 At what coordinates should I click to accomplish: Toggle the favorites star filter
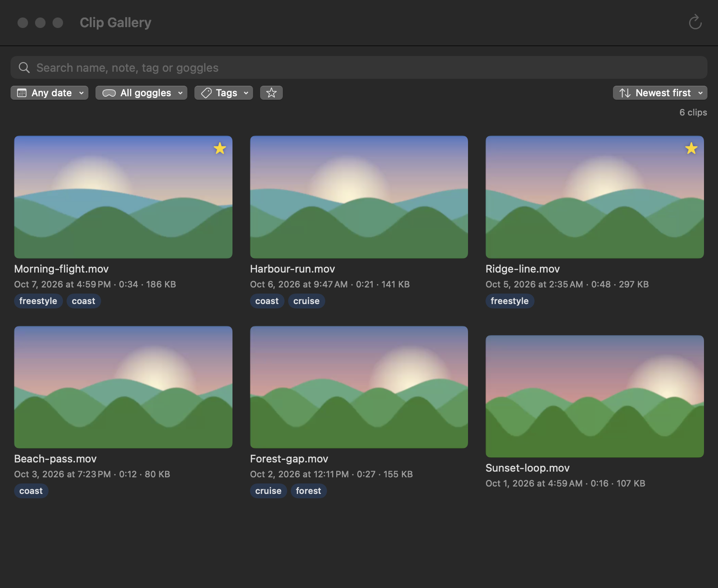pos(271,93)
